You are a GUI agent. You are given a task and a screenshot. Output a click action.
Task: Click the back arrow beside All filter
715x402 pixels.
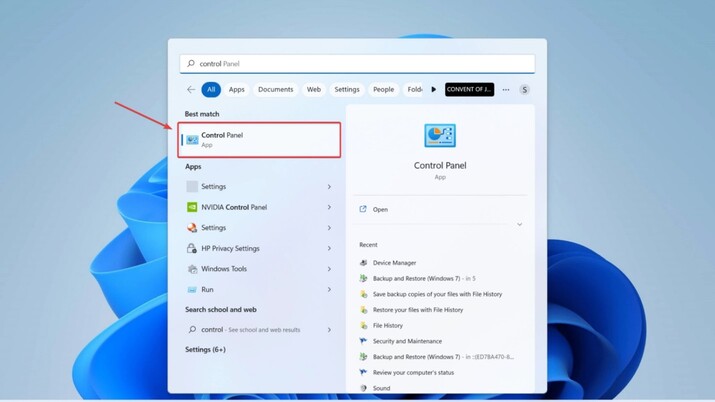tap(191, 89)
